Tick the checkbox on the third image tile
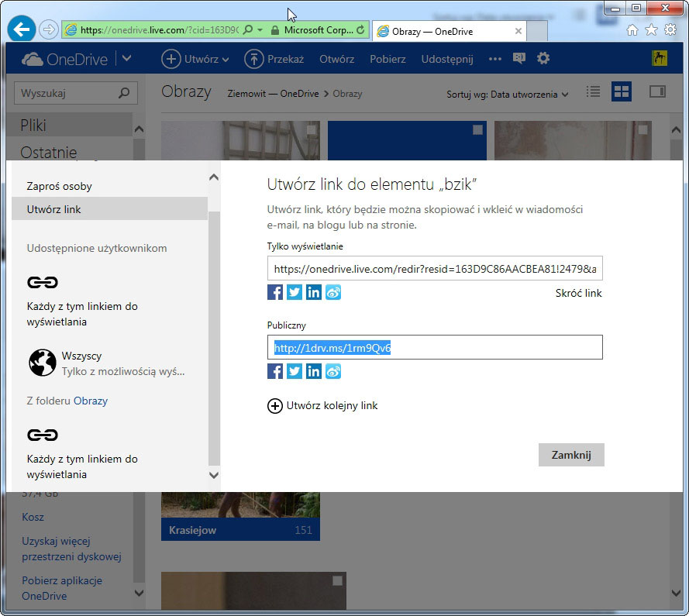Image resolution: width=689 pixels, height=616 pixels. [x=642, y=129]
